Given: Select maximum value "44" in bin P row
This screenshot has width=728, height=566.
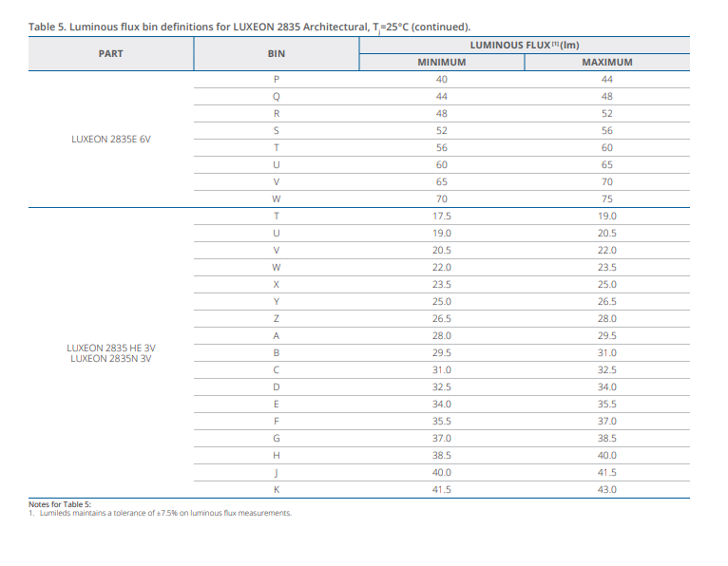Looking at the screenshot, I should coord(606,80).
